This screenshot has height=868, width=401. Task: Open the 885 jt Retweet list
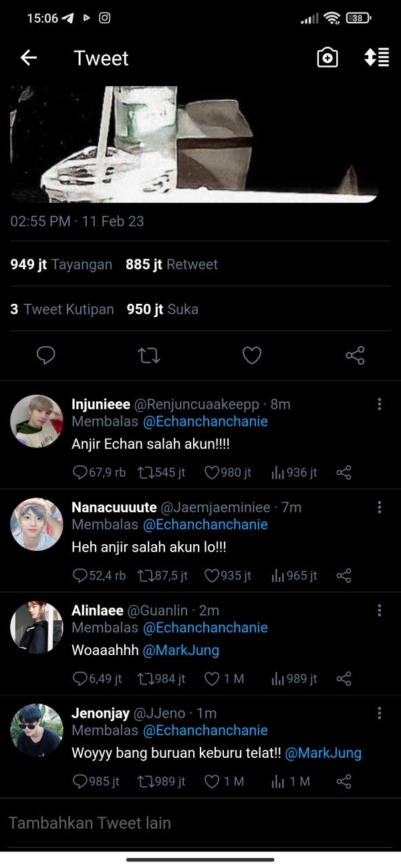click(x=172, y=264)
